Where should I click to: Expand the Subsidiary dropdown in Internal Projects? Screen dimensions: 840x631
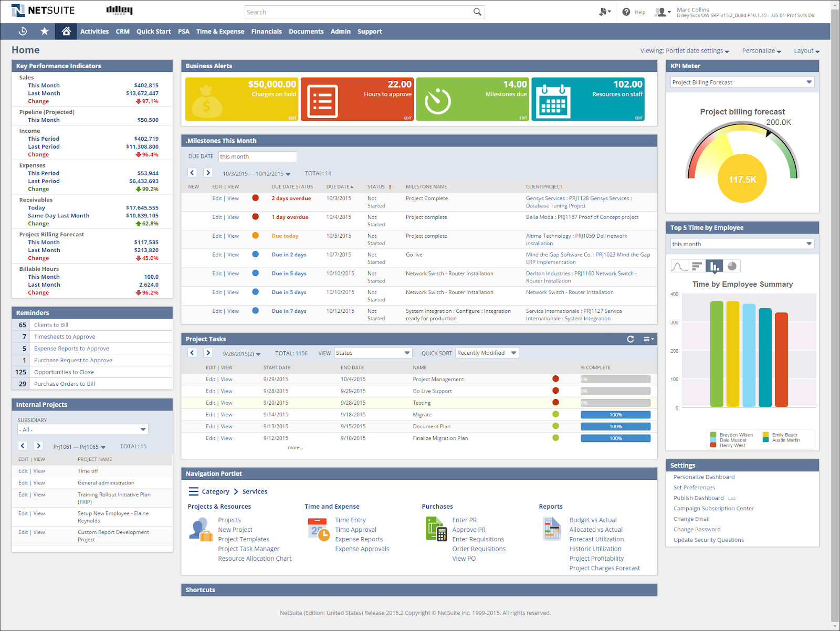[x=82, y=429]
